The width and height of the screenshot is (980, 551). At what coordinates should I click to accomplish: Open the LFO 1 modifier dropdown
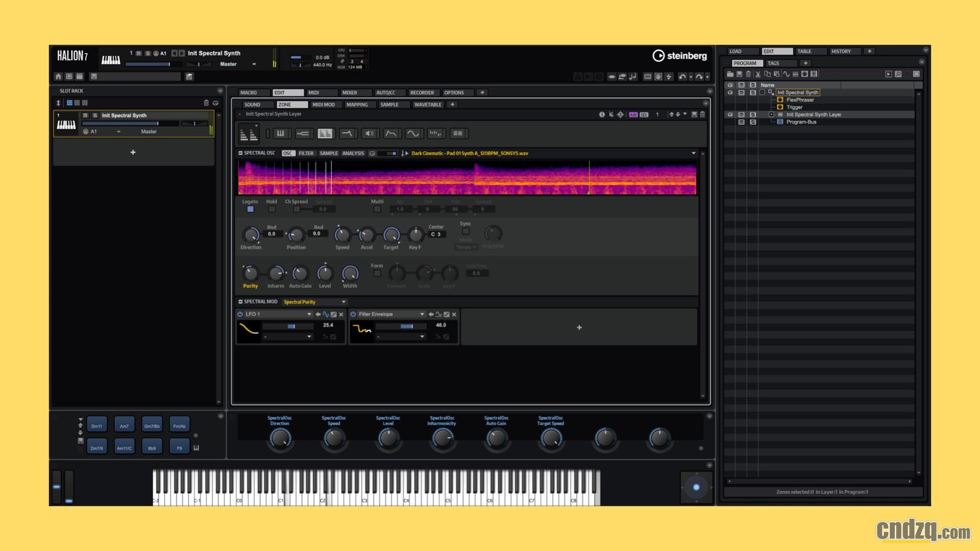point(288,337)
